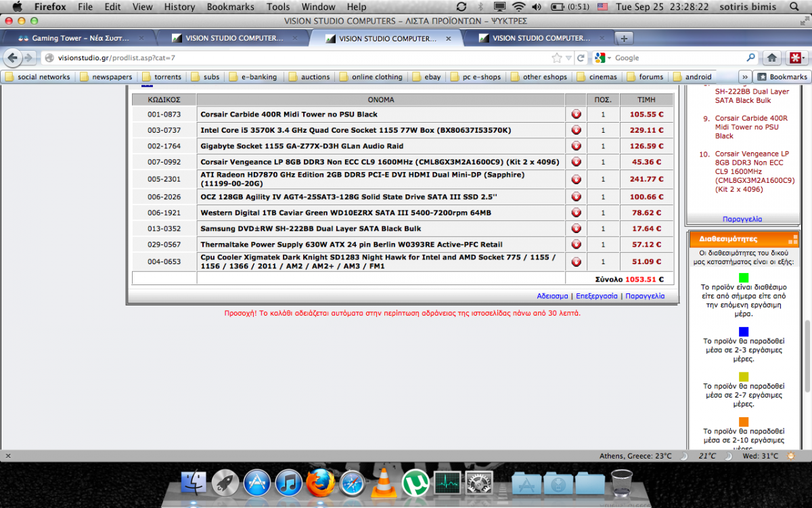Screen dimensions: 812x508
Task: Go back with browser back arrow
Action: click(x=12, y=58)
